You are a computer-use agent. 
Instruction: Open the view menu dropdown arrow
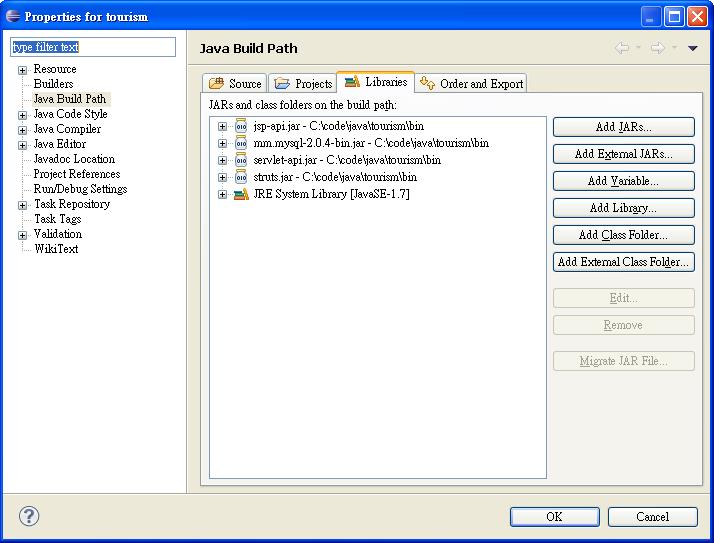click(693, 48)
